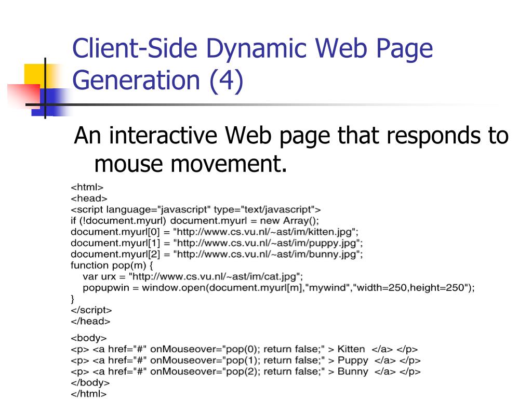Click the title line 'Generation (4)'

pos(158,81)
